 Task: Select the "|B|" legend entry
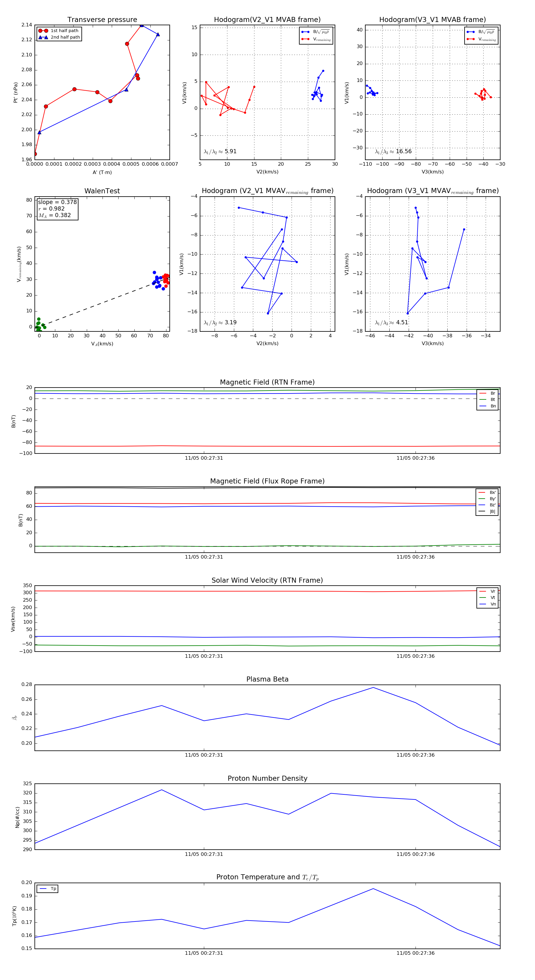(x=487, y=512)
